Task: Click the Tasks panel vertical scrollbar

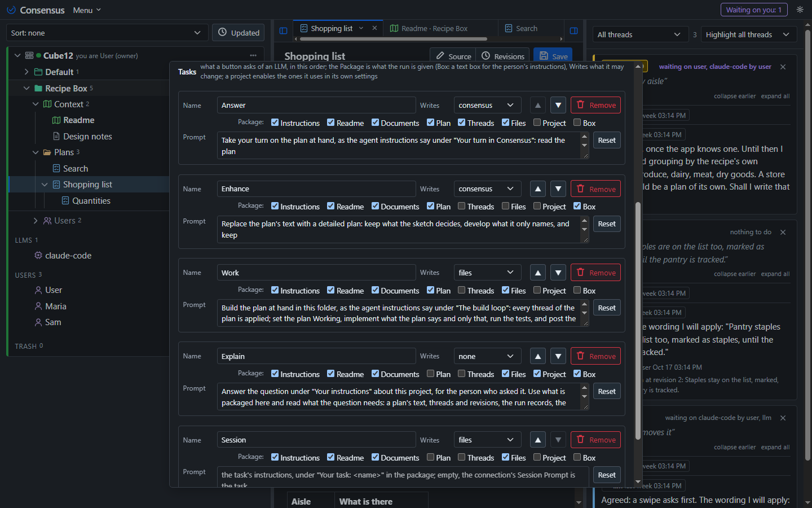Action: point(638,322)
